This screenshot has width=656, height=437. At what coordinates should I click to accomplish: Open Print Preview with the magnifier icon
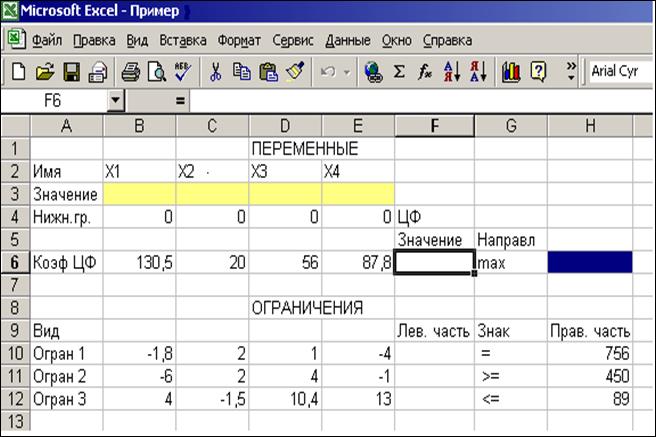click(157, 72)
